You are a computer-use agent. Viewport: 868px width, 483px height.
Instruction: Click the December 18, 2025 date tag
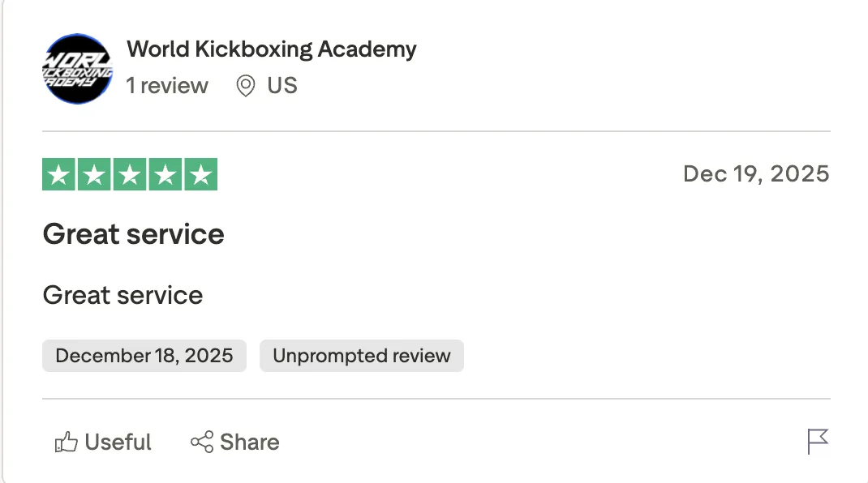[144, 356]
